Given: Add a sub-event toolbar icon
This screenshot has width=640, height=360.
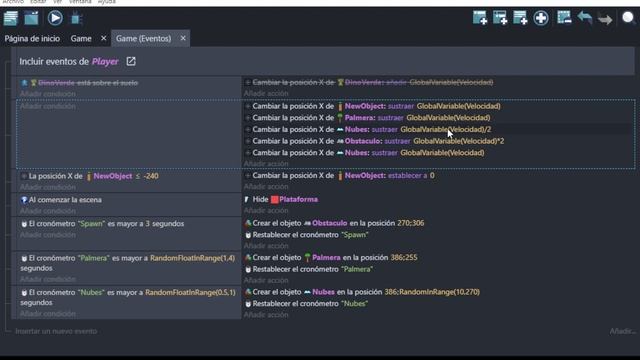Looking at the screenshot, I should coord(500,18).
